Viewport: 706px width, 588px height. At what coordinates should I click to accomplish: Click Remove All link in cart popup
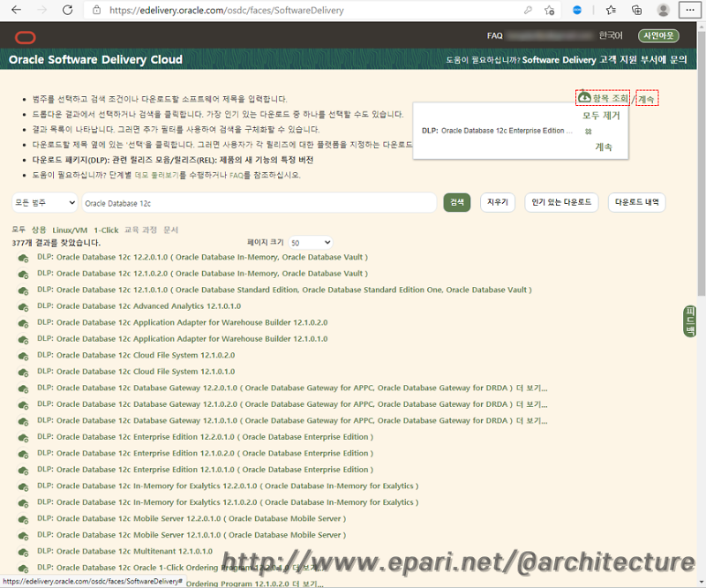(x=601, y=116)
